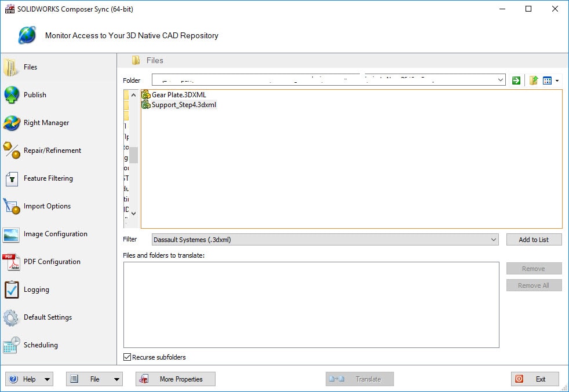The height and width of the screenshot is (392, 569).
Task: Click the Remove button
Action: click(534, 269)
